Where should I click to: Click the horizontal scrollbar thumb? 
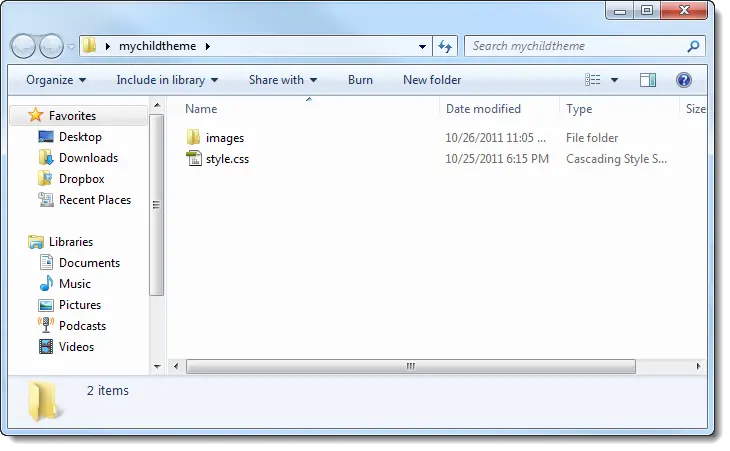pos(411,367)
